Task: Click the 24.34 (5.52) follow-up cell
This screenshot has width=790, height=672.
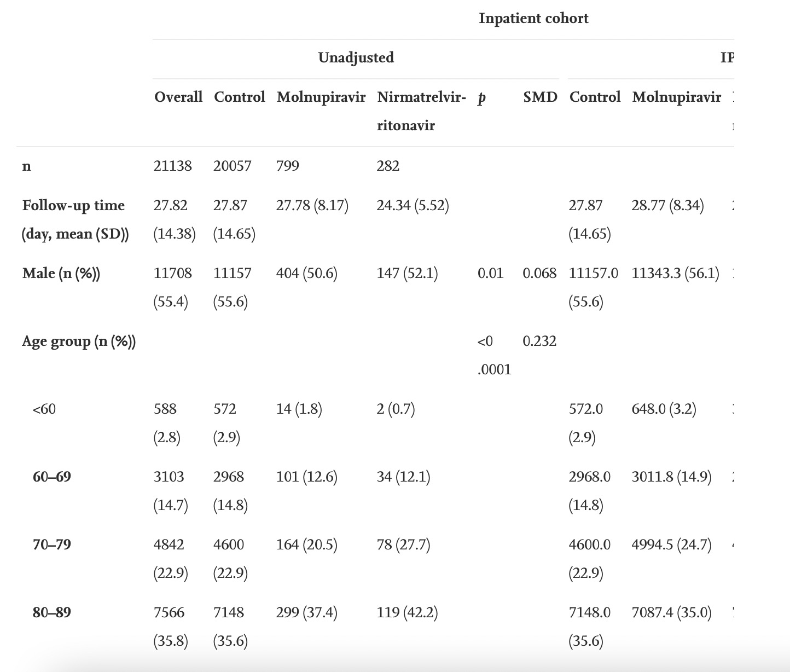Action: (x=413, y=206)
